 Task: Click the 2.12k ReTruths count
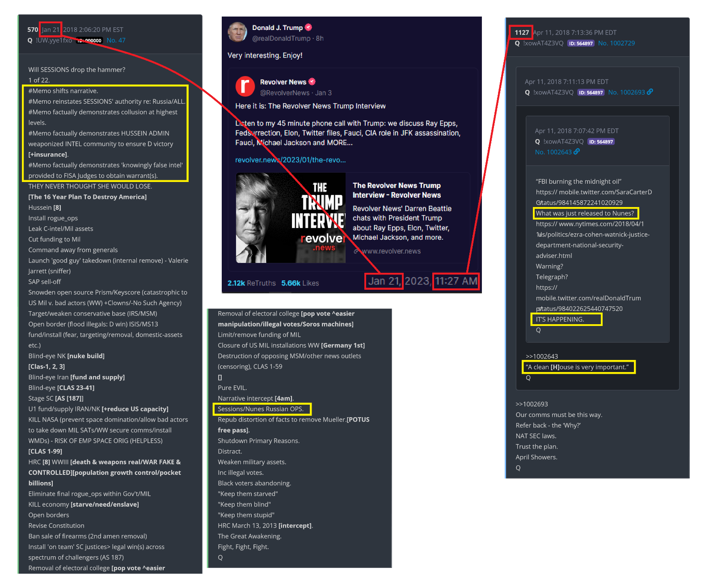(x=252, y=283)
